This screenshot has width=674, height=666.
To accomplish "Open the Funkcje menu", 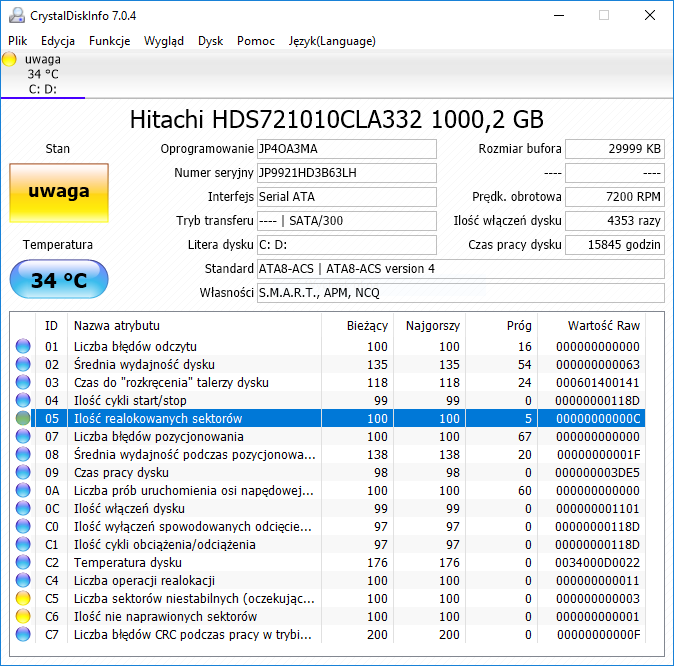I will [x=109, y=41].
